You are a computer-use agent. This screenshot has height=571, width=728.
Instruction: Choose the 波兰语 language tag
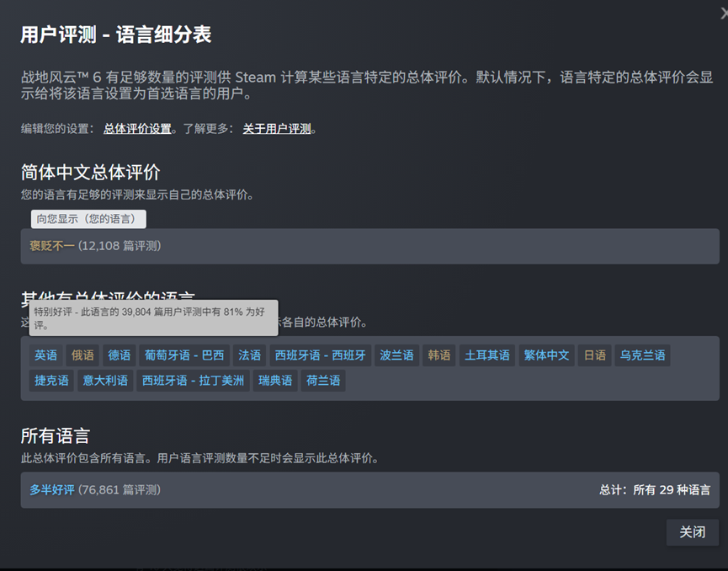click(396, 355)
